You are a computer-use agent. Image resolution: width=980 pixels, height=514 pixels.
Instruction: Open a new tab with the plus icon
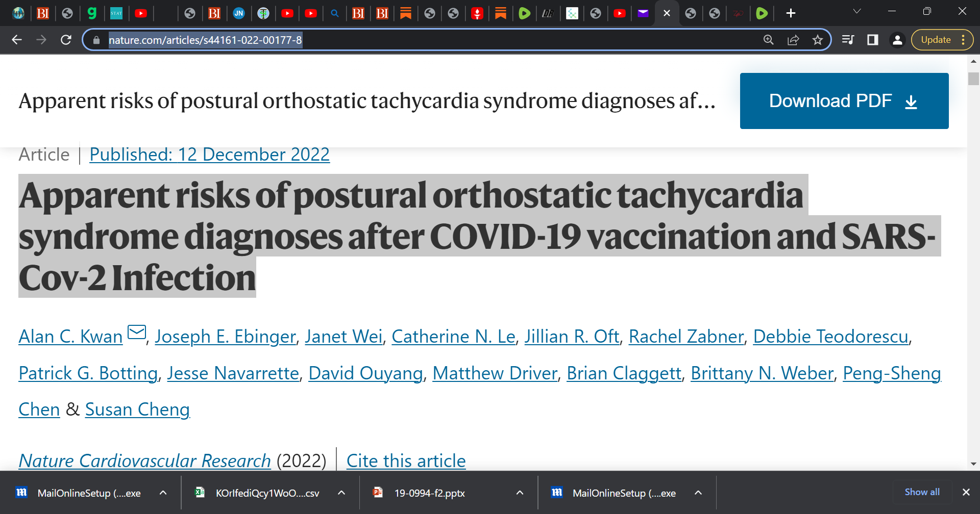click(790, 13)
